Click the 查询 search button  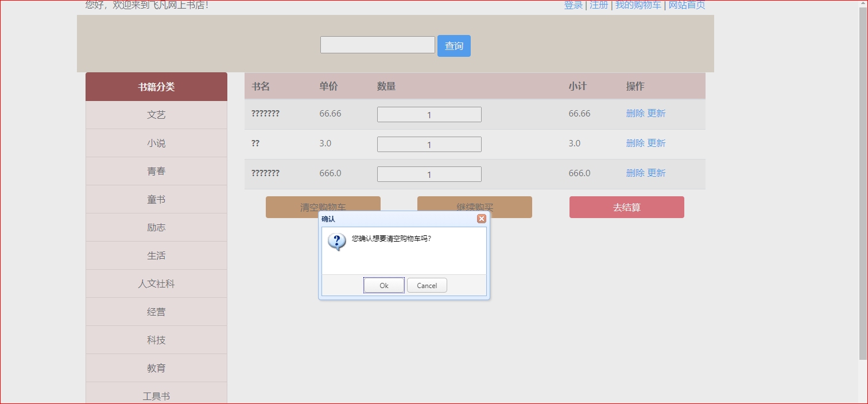point(454,46)
